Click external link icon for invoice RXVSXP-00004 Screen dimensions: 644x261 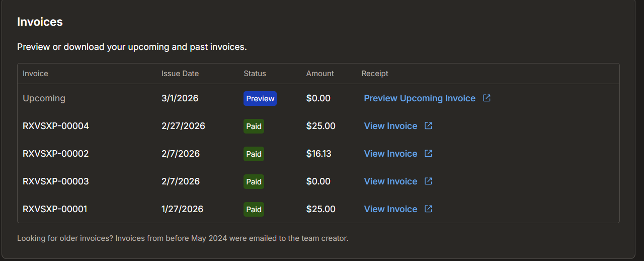click(x=428, y=126)
